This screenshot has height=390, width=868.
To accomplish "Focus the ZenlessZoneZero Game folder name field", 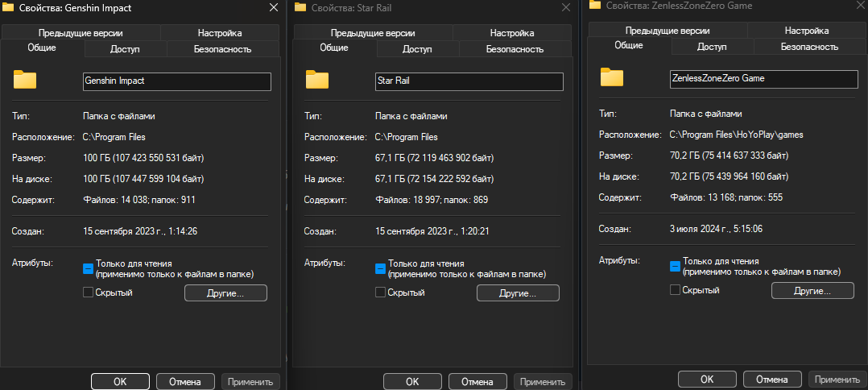I will coord(763,79).
